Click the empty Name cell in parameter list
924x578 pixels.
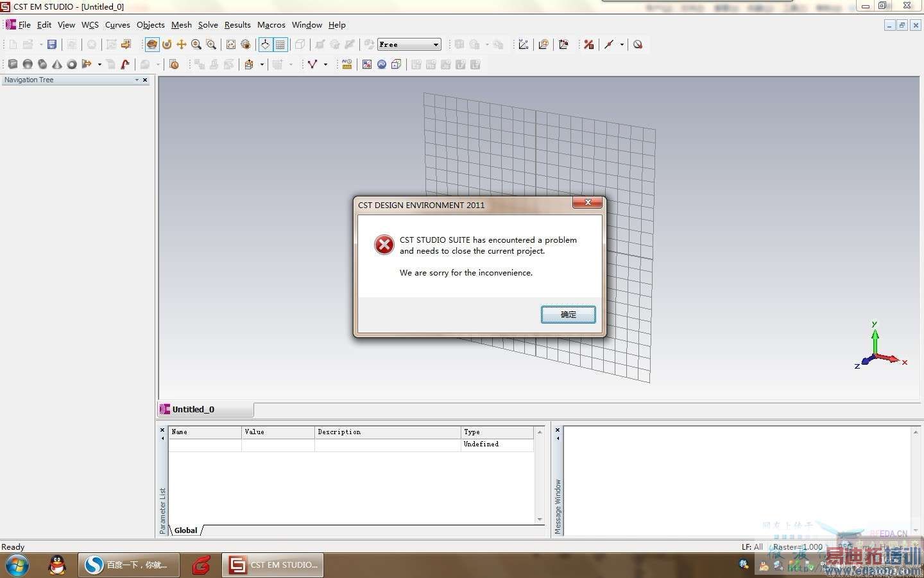coord(205,444)
